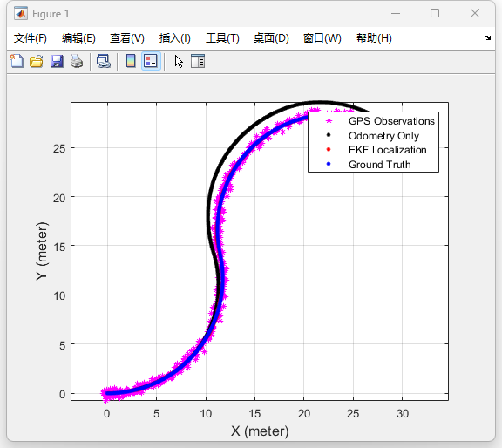Screen dimensions: 502x448
Task: Click the New Figure icon
Action: (17, 61)
